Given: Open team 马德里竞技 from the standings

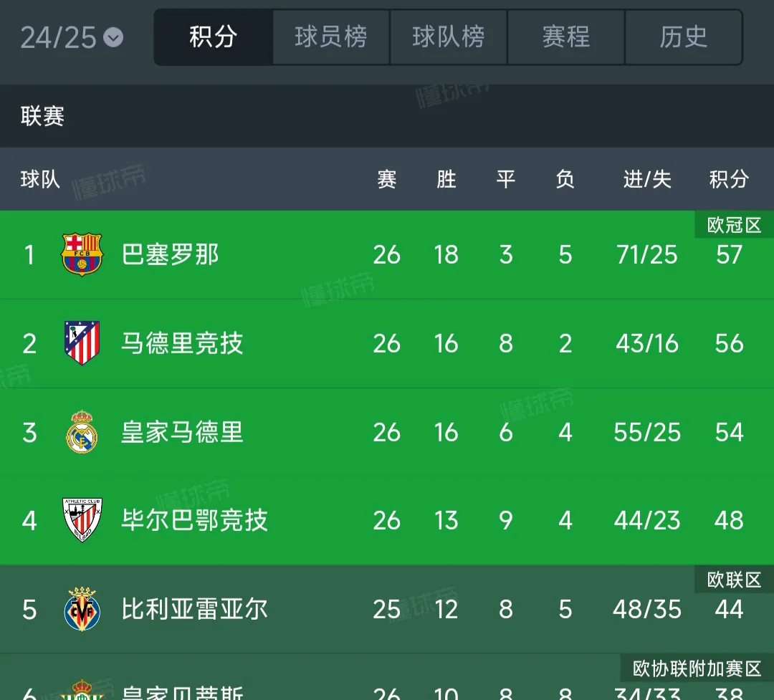Looking at the screenshot, I should (182, 343).
